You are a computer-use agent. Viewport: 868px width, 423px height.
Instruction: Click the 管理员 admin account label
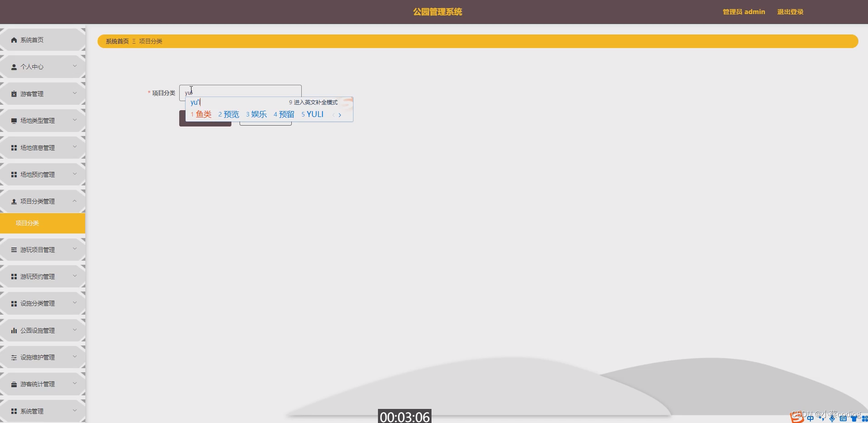point(744,12)
